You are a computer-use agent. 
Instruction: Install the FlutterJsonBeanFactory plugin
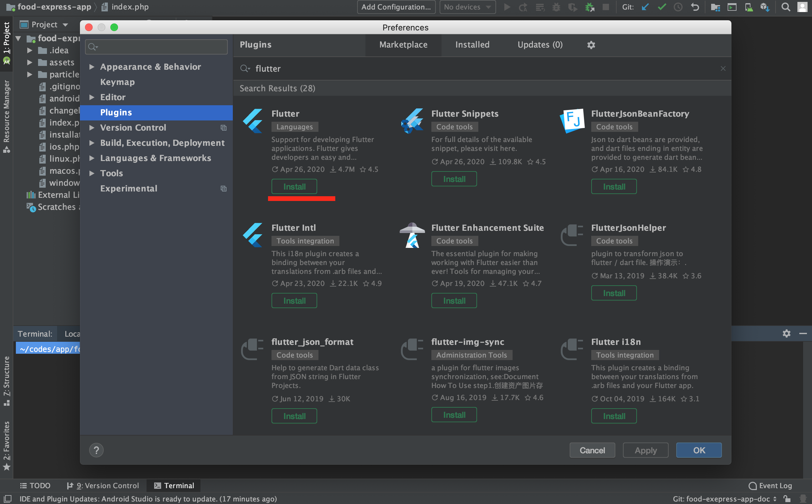pyautogui.click(x=614, y=187)
